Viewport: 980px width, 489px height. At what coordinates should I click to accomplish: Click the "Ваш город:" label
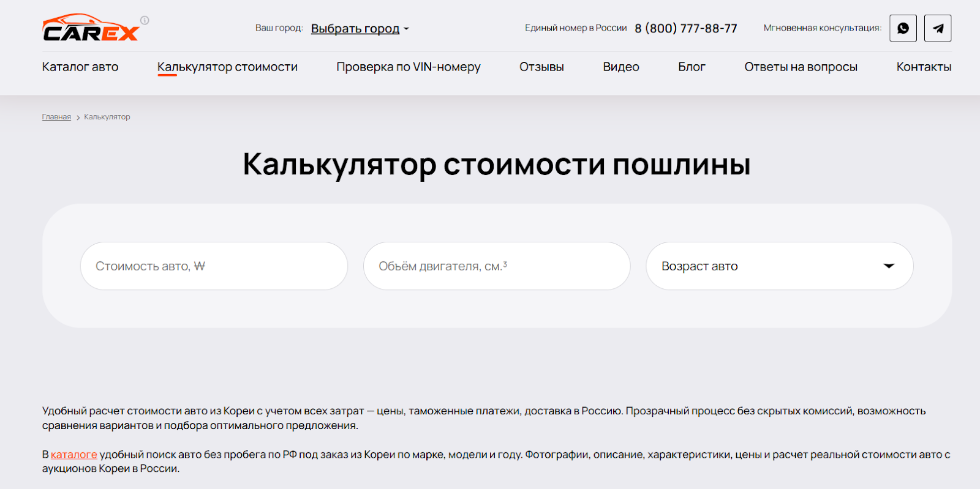[x=279, y=28]
